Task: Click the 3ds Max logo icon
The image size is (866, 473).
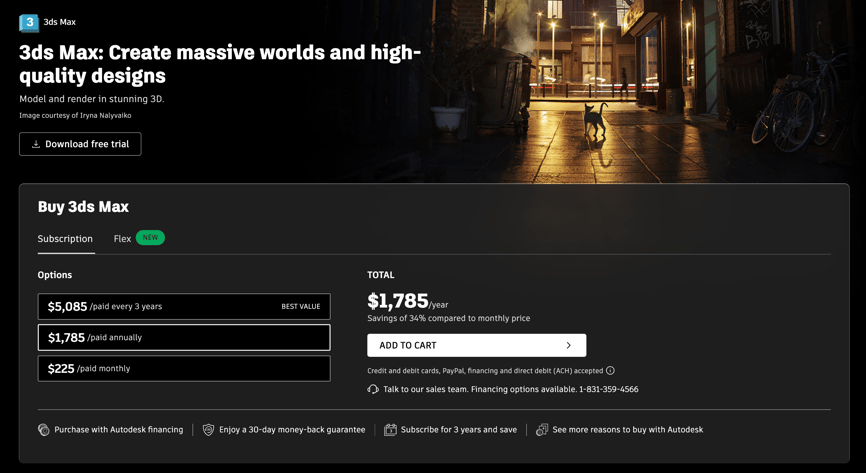Action: pos(29,23)
